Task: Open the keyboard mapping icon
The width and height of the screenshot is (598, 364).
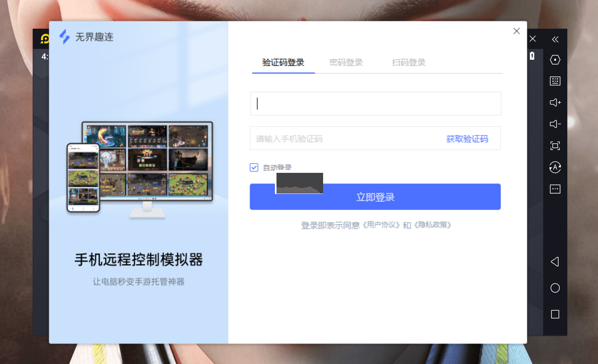Action: (x=555, y=81)
